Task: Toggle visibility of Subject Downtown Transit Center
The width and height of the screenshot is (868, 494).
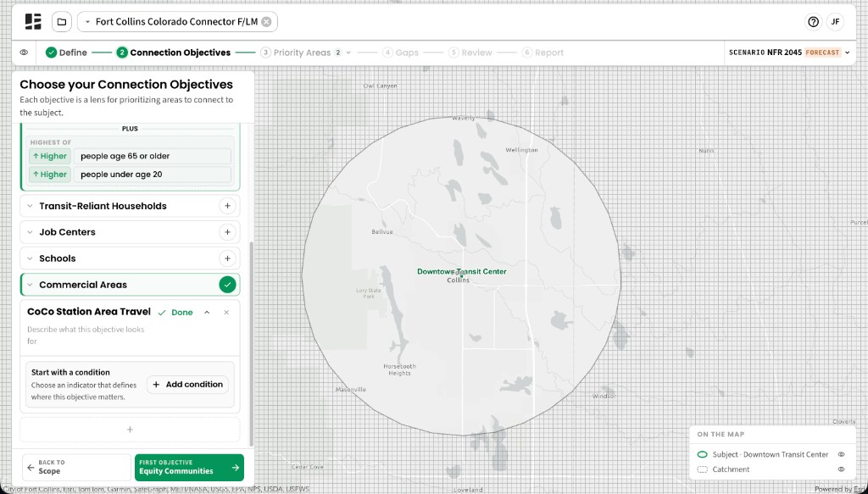Action: [841, 454]
